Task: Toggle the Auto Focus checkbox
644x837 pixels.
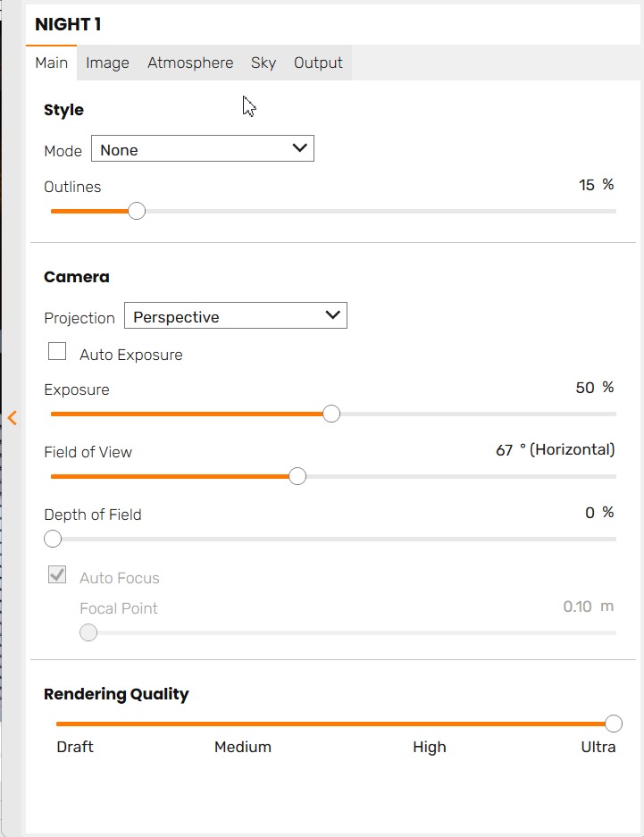Action: point(57,575)
